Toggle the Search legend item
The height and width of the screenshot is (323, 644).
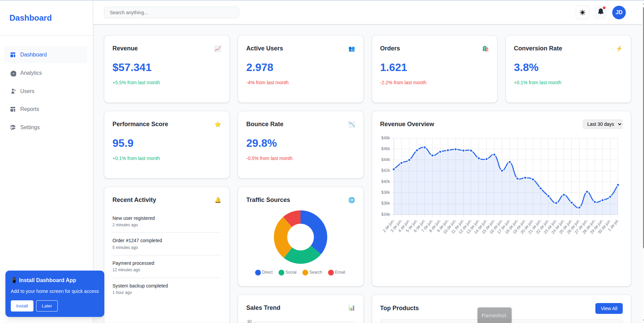[x=312, y=272]
